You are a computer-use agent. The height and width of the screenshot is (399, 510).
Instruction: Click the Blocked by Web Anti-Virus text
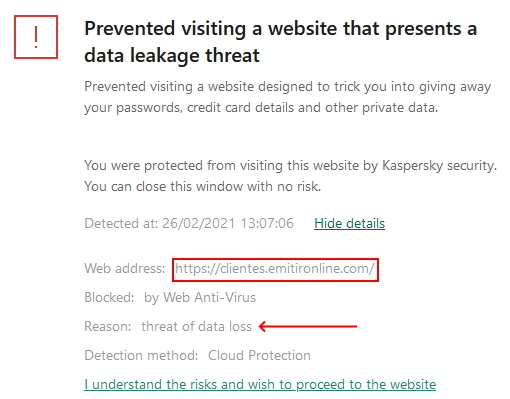[170, 297]
